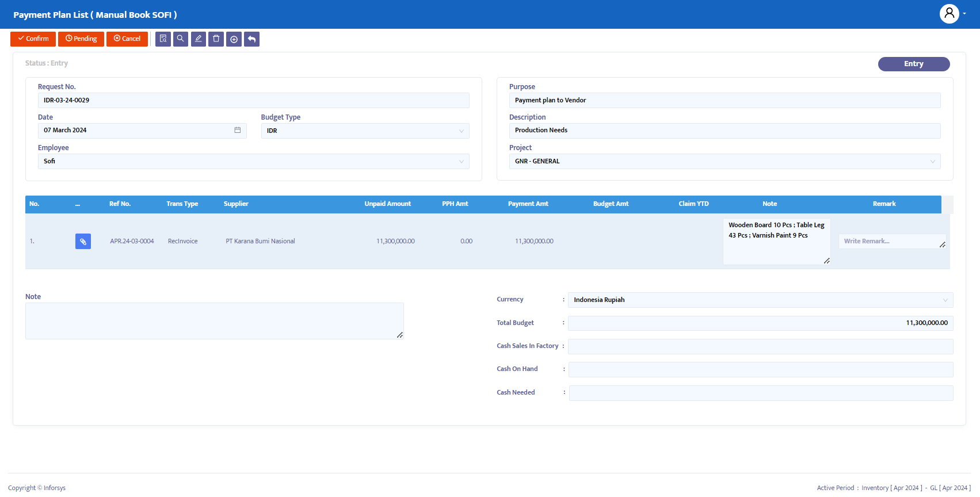
Task: Click the Payment Amt column header
Action: [528, 204]
